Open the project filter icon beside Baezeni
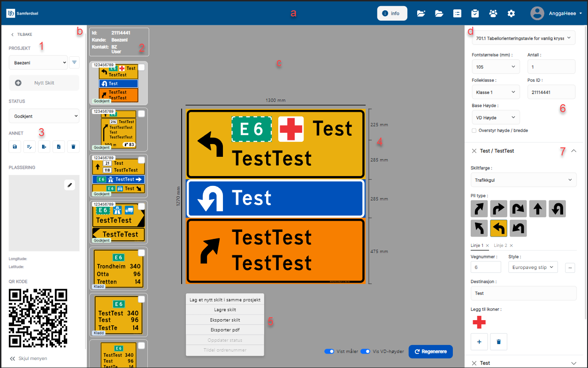The width and height of the screenshot is (588, 368). click(74, 62)
